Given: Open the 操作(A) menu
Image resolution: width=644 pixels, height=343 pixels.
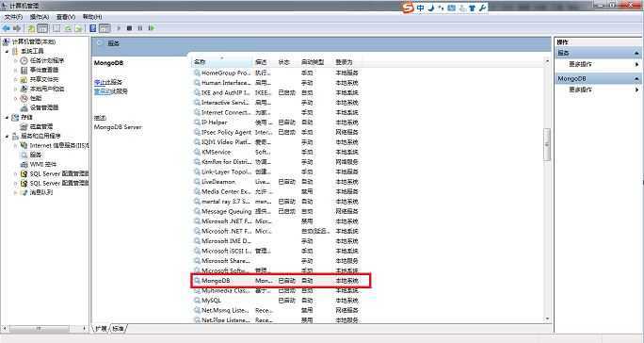Looking at the screenshot, I should pos(40,17).
